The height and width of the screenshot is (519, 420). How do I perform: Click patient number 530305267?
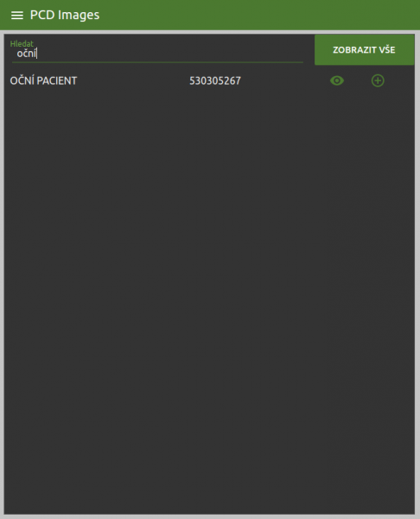[215, 80]
